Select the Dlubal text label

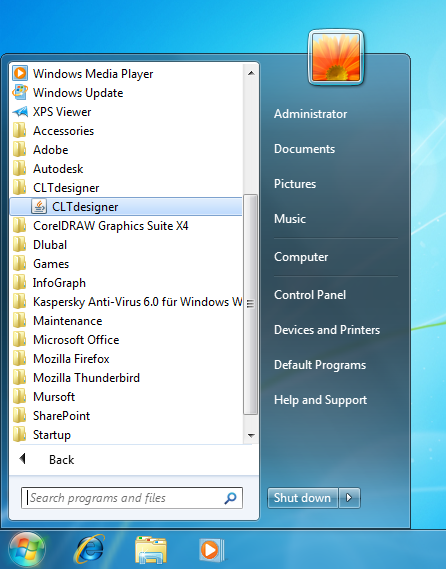click(x=50, y=245)
